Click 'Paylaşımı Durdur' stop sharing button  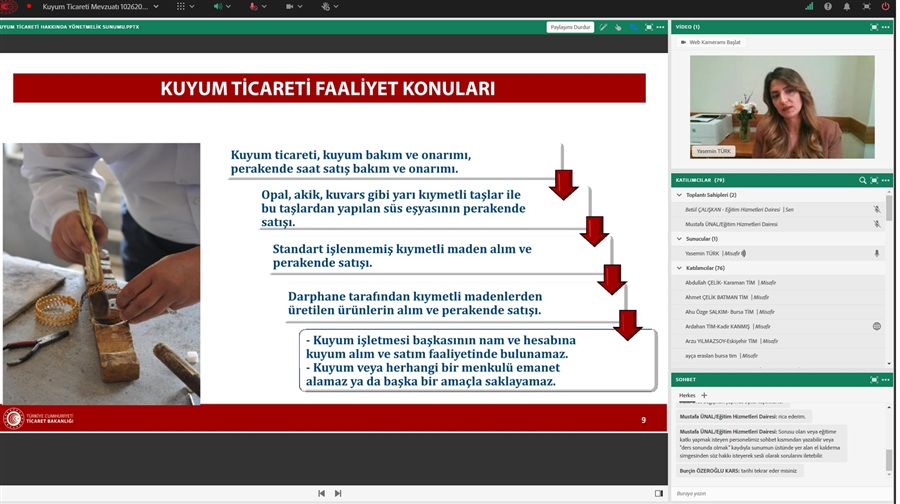point(570,27)
